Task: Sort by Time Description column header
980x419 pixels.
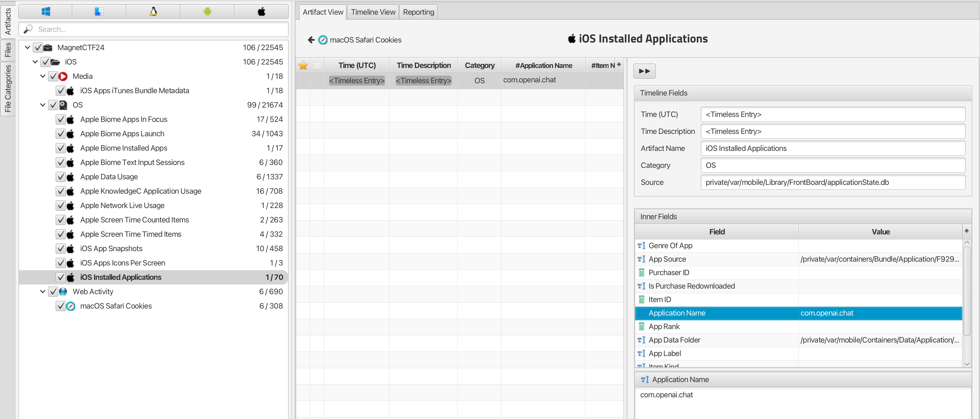Action: [x=424, y=66]
